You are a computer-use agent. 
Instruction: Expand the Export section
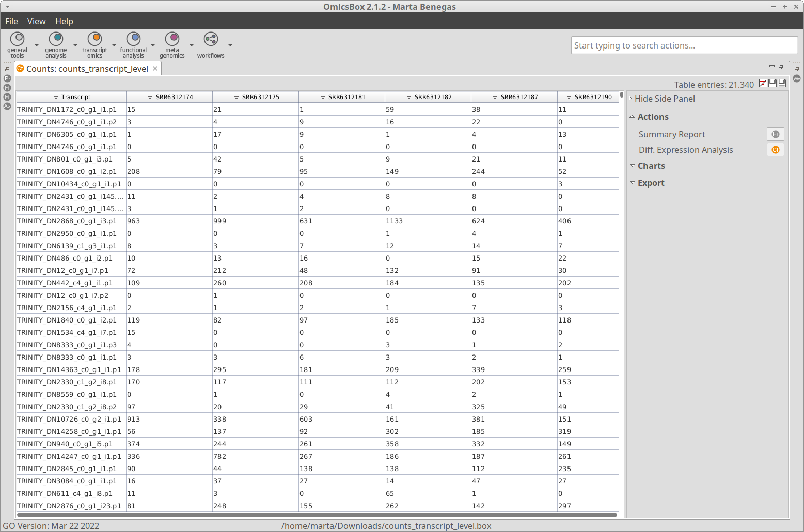pyautogui.click(x=651, y=183)
